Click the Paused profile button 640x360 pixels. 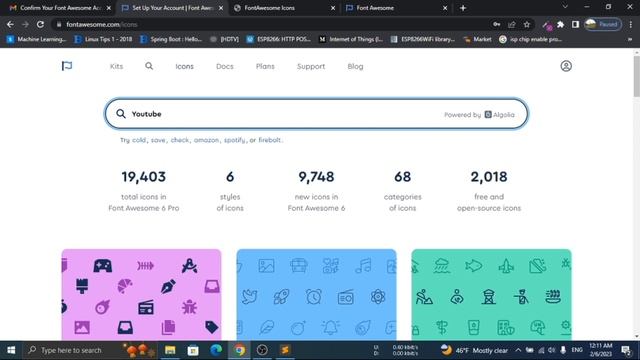[603, 24]
